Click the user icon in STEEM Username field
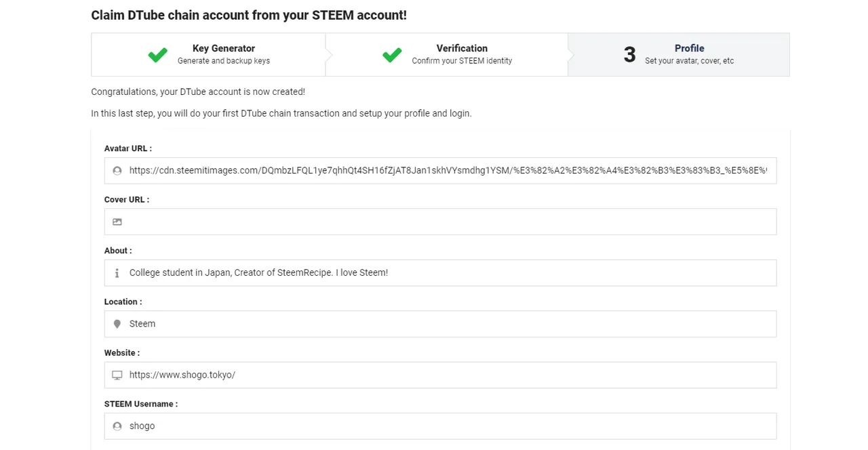 click(117, 426)
